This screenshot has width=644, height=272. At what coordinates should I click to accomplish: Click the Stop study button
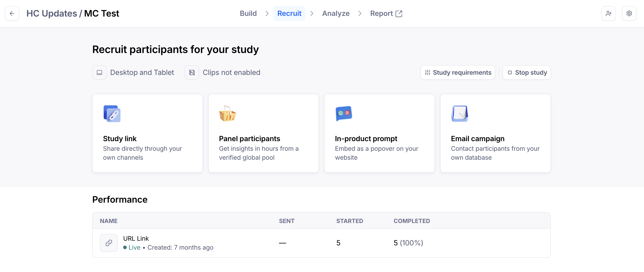526,72
